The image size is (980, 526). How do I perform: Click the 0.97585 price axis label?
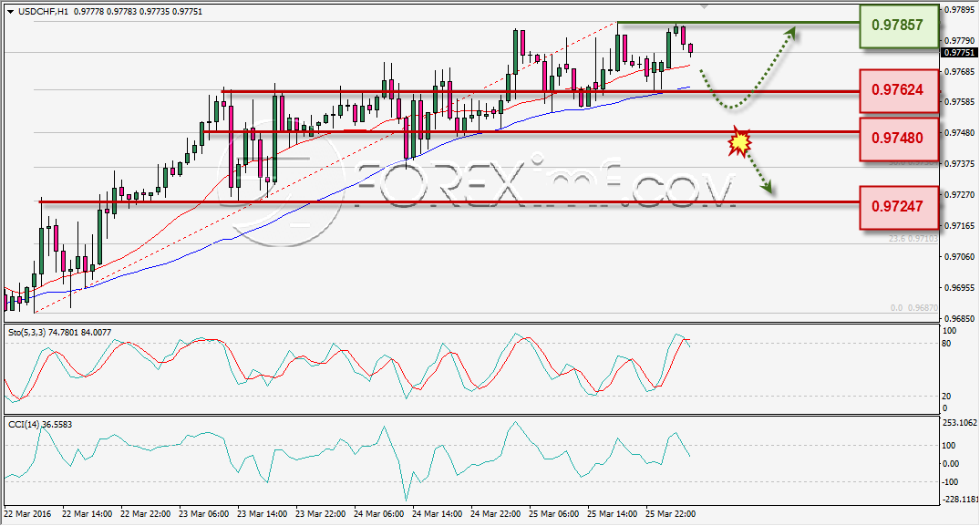click(x=959, y=101)
